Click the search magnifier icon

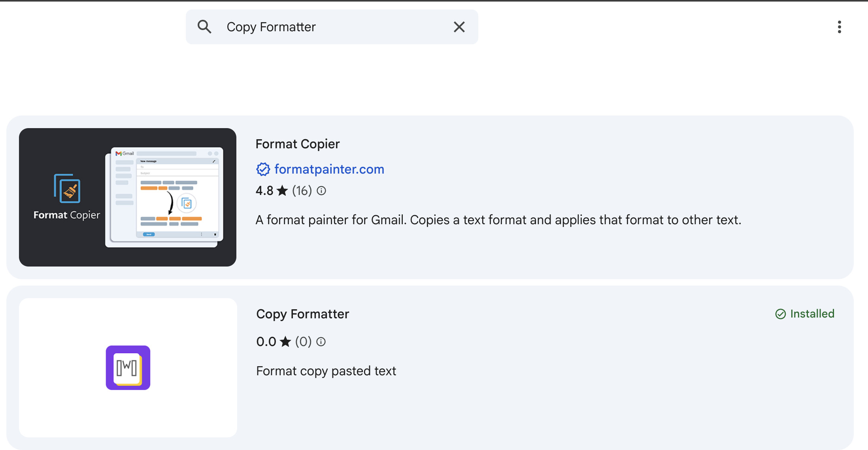[204, 27]
